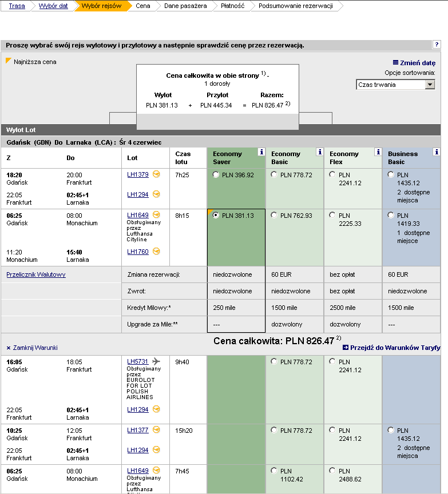Click the Zmień datę link
The width and height of the screenshot is (448, 494).
coord(418,63)
